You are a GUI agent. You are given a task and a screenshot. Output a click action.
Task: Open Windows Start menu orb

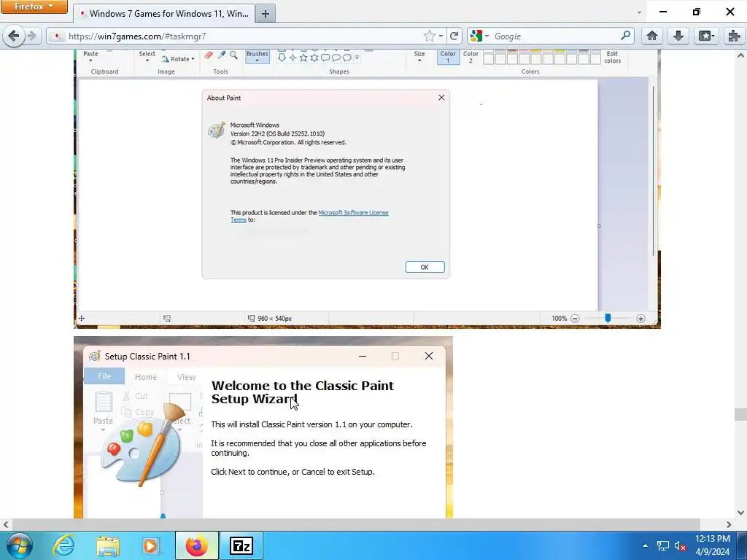pos(19,545)
